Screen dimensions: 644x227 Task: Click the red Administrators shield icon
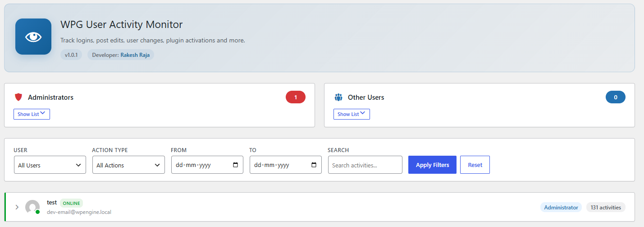(x=18, y=97)
